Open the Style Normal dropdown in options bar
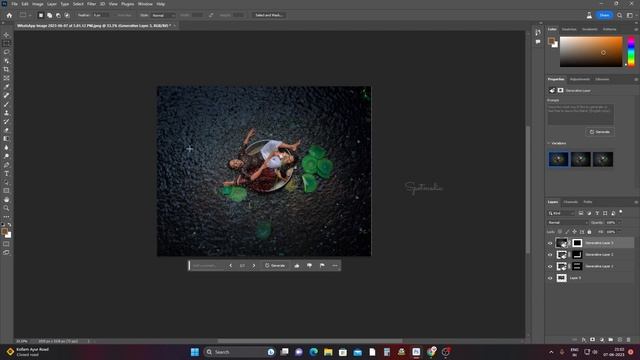Screen dimensions: 640x360 pos(163,15)
